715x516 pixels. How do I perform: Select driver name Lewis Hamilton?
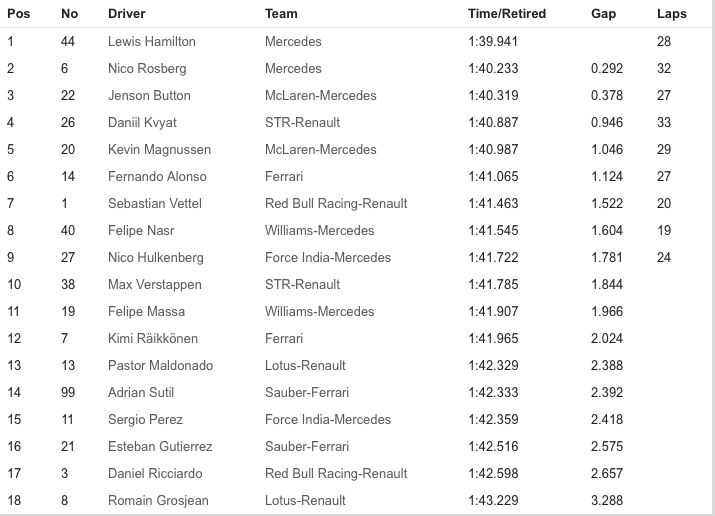152,41
